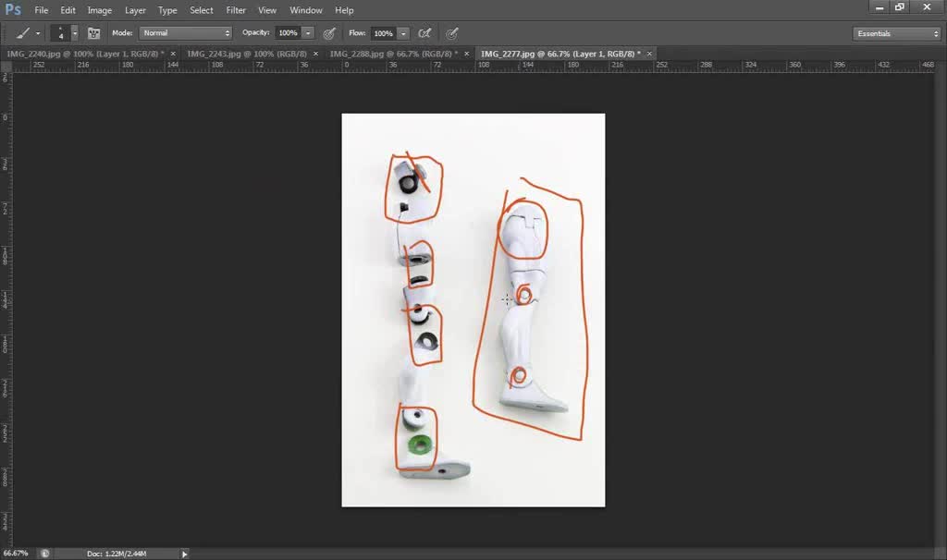
Task: Open the Flow slider dropdown arrow
Action: coord(403,33)
